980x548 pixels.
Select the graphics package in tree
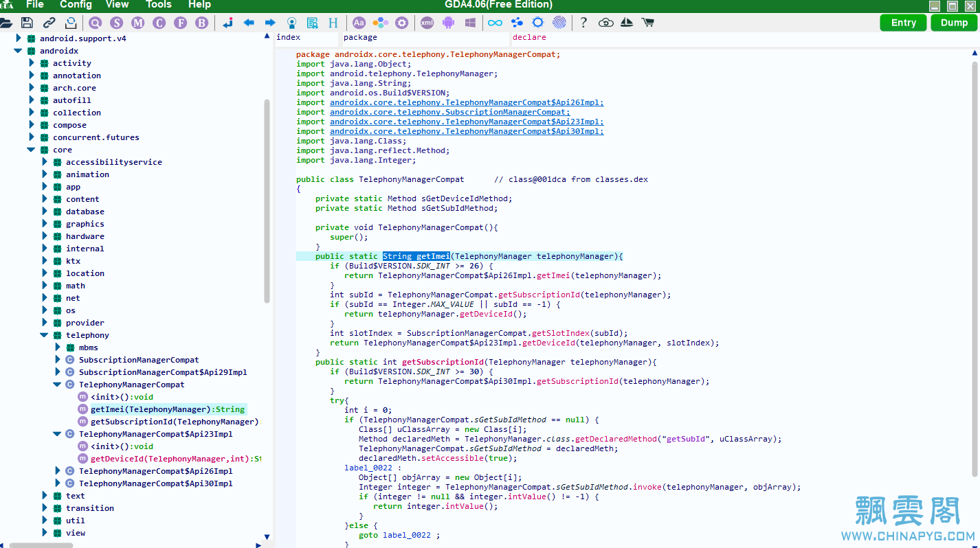point(85,224)
